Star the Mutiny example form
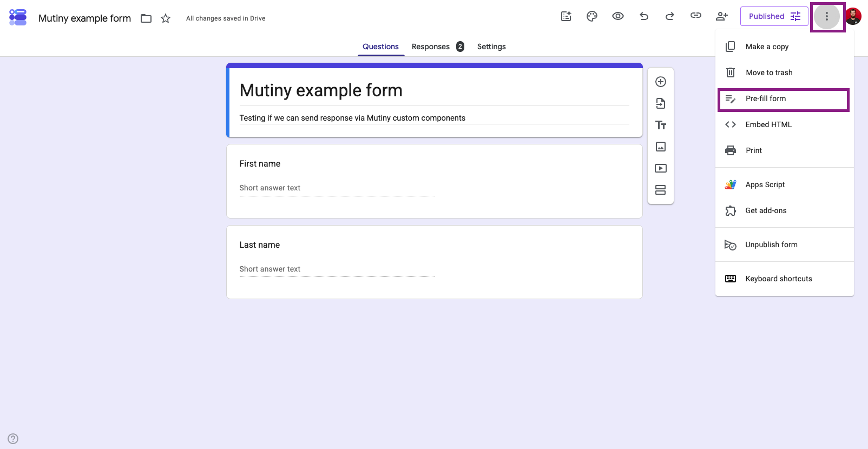 pos(166,18)
